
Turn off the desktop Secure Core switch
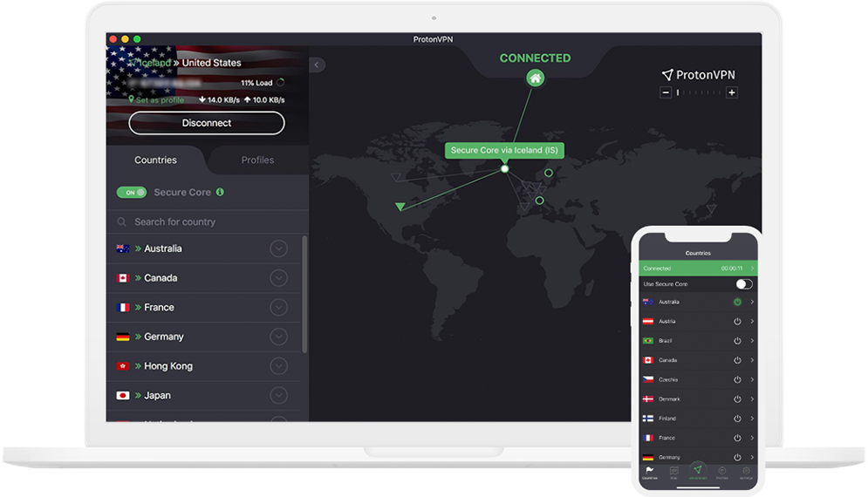point(131,192)
